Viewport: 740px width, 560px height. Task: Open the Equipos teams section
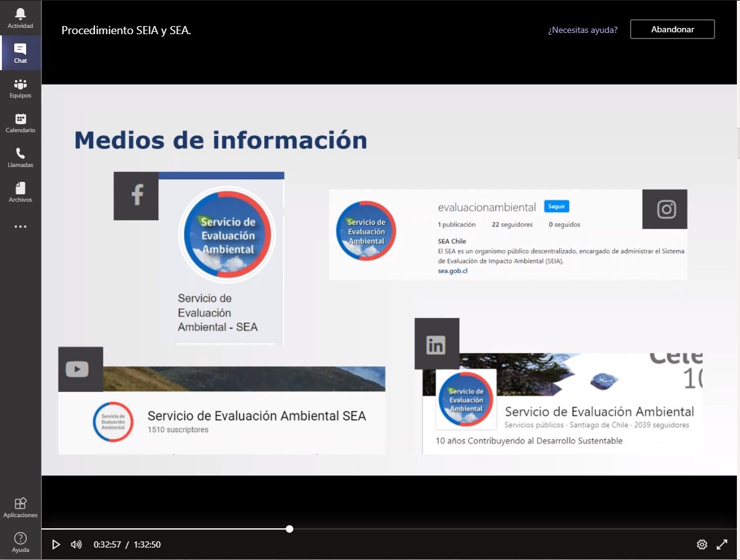click(x=21, y=88)
